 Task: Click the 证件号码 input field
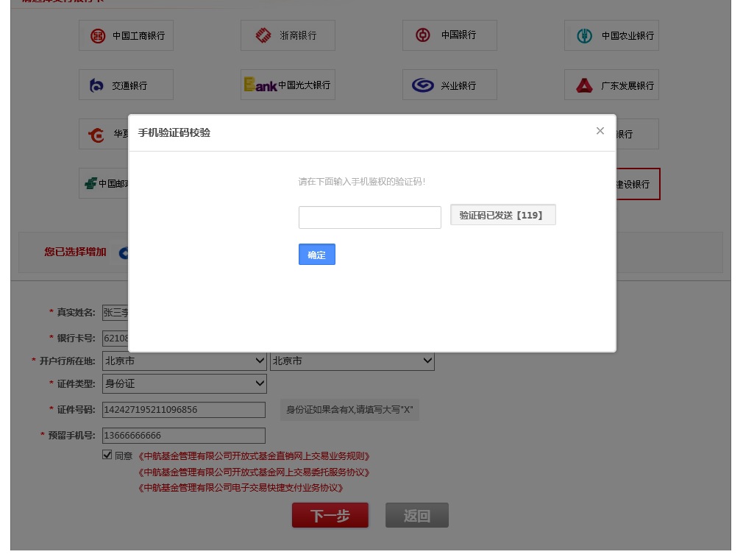[184, 410]
